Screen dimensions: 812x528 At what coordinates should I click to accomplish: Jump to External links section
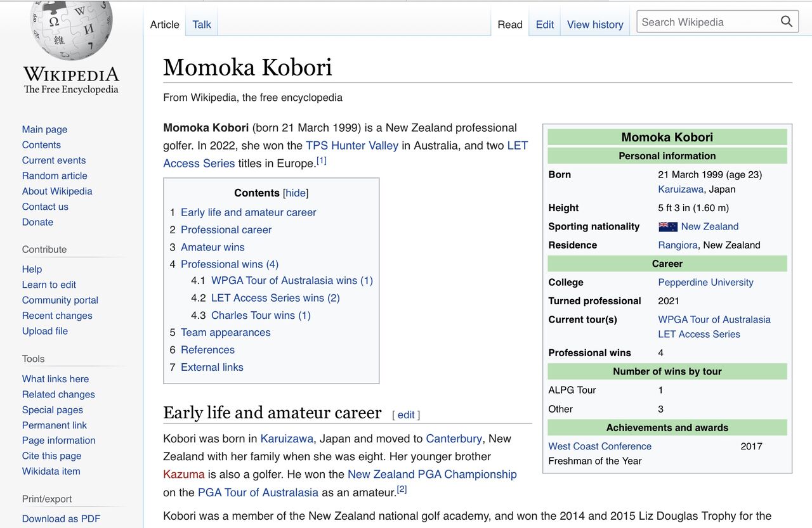pyautogui.click(x=212, y=367)
